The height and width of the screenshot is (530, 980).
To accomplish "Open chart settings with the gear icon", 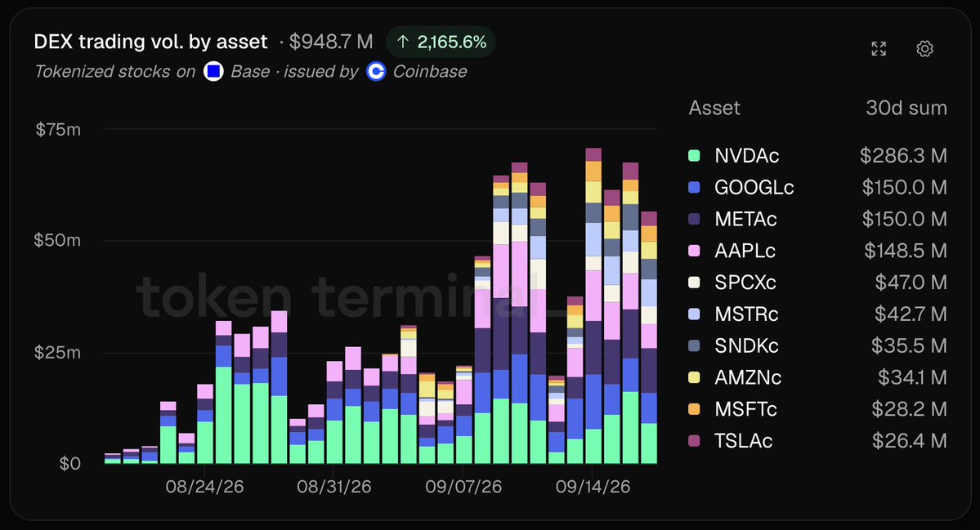I will (x=924, y=49).
